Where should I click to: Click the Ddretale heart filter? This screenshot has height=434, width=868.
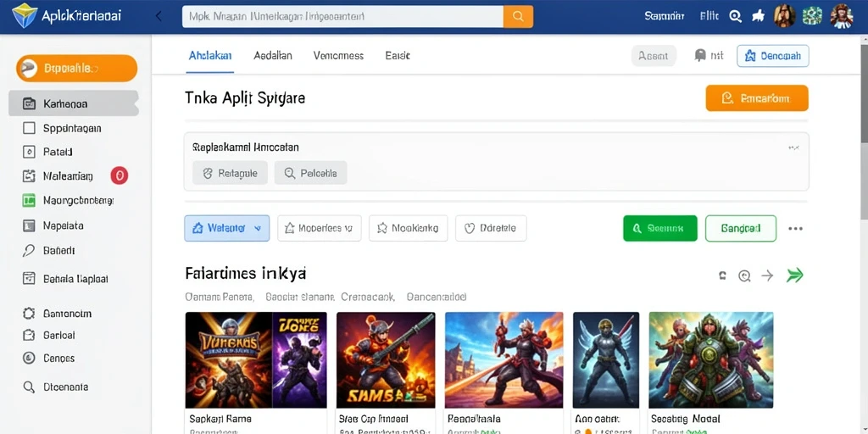coord(491,228)
